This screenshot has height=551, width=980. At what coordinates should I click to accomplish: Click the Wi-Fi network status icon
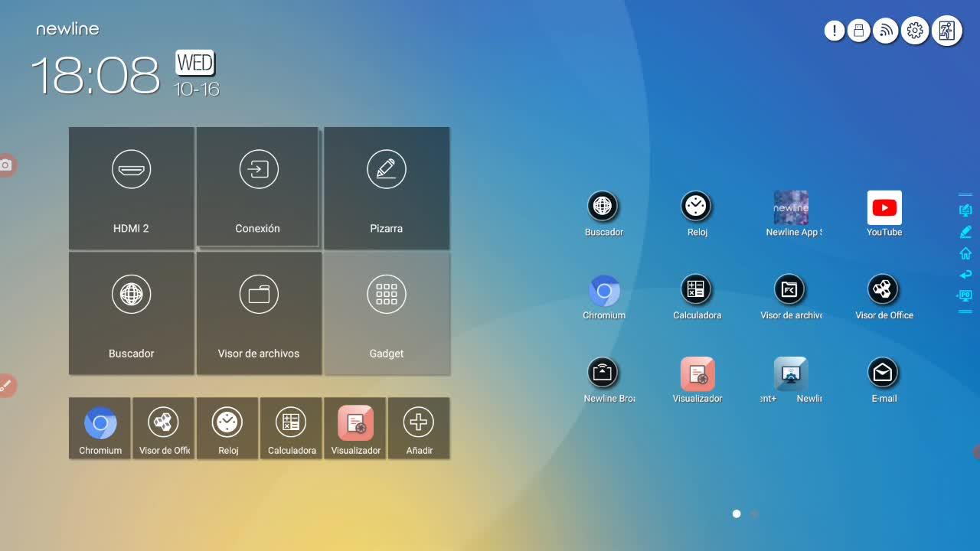(x=886, y=31)
